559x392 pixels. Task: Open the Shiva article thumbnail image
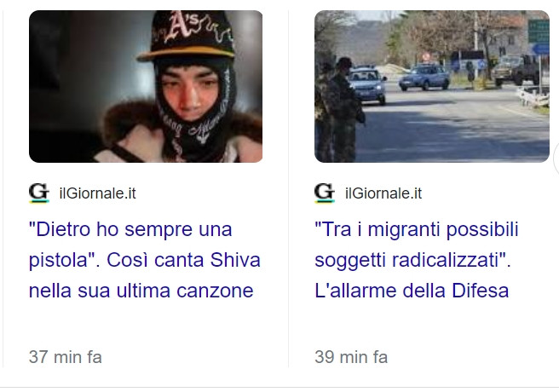tap(146, 87)
